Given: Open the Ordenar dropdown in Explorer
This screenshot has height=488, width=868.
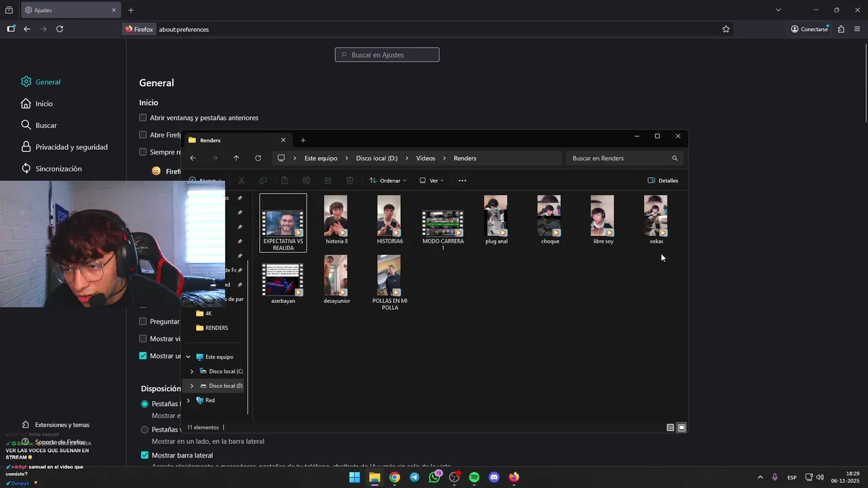Looking at the screenshot, I should point(388,180).
